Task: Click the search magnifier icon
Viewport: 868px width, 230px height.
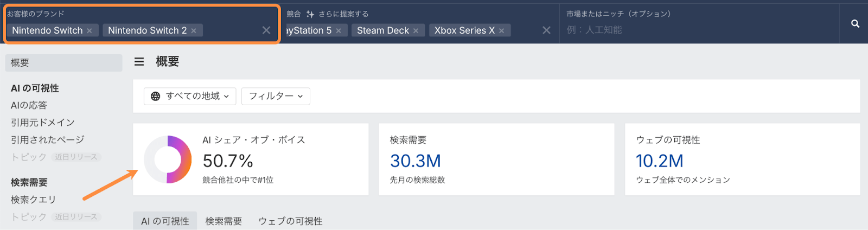Action: 855,24
